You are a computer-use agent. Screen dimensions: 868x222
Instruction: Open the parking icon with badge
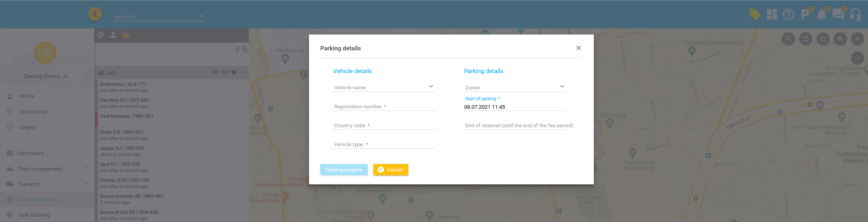point(805,14)
